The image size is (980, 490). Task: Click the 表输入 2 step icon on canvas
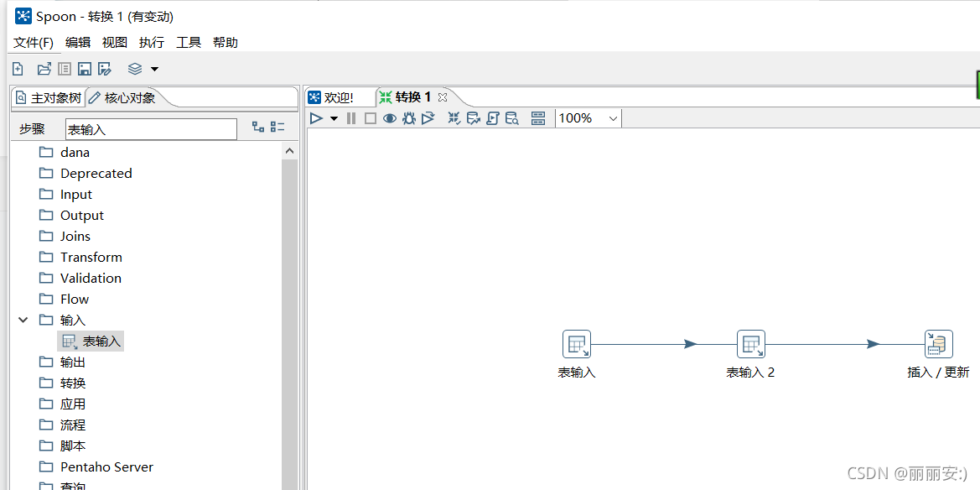pos(750,344)
